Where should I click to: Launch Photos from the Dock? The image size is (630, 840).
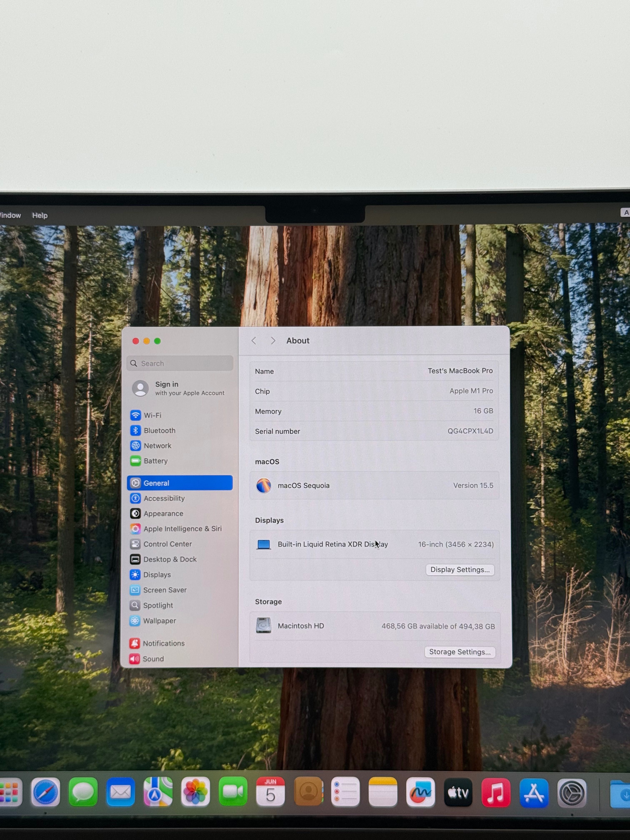196,792
